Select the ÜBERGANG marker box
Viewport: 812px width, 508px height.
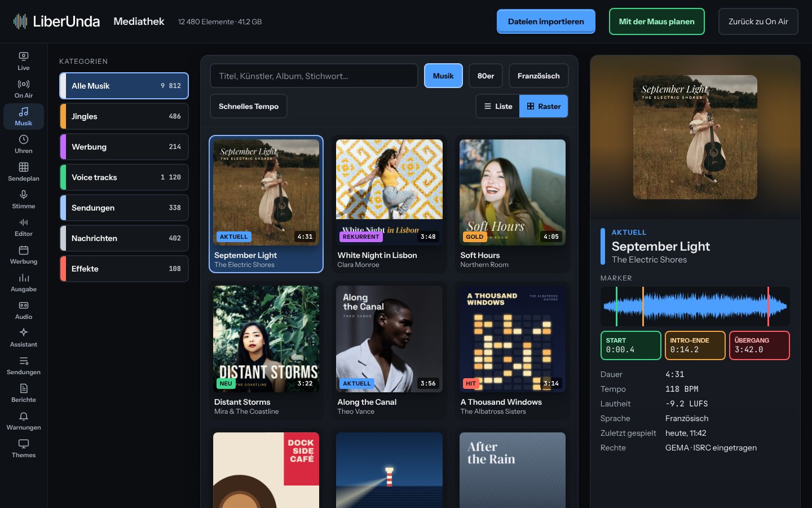click(x=760, y=345)
